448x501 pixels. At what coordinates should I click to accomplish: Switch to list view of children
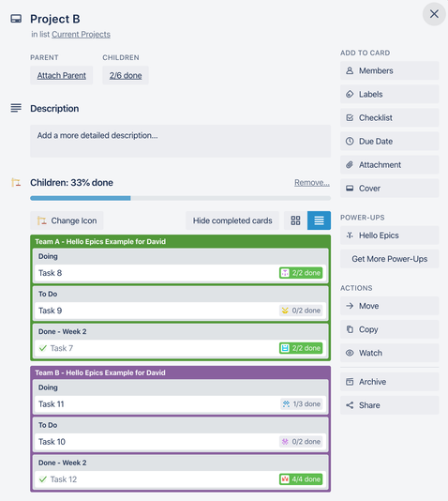tap(319, 220)
